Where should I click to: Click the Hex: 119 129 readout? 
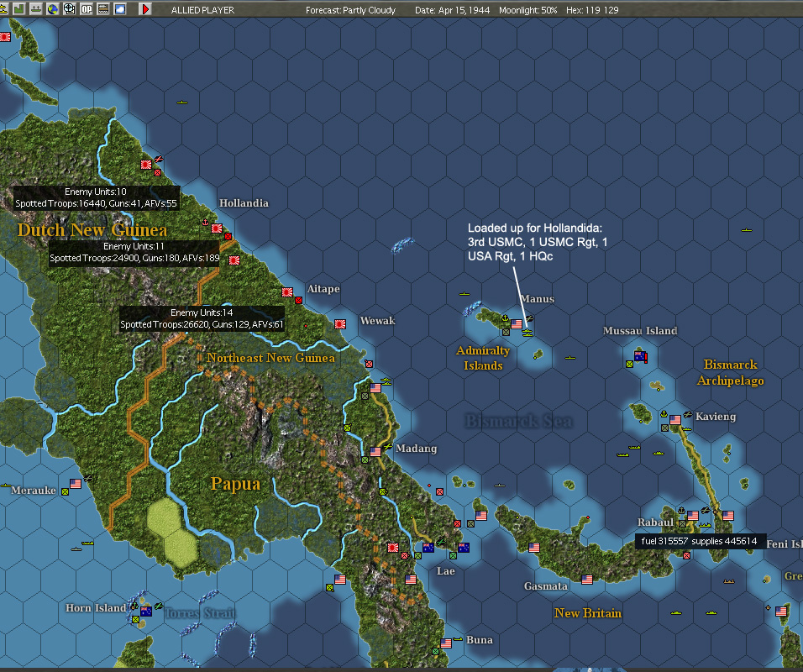(x=592, y=10)
